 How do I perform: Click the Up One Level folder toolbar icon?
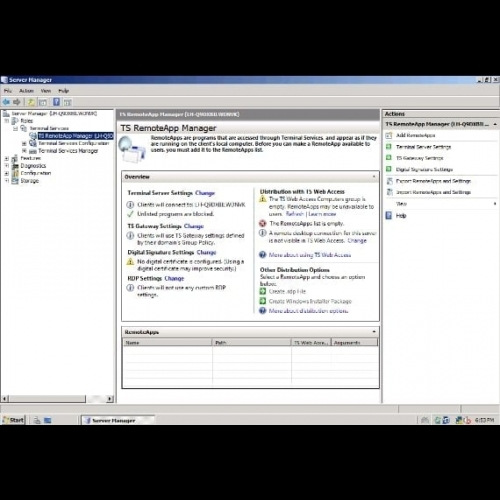(31, 102)
